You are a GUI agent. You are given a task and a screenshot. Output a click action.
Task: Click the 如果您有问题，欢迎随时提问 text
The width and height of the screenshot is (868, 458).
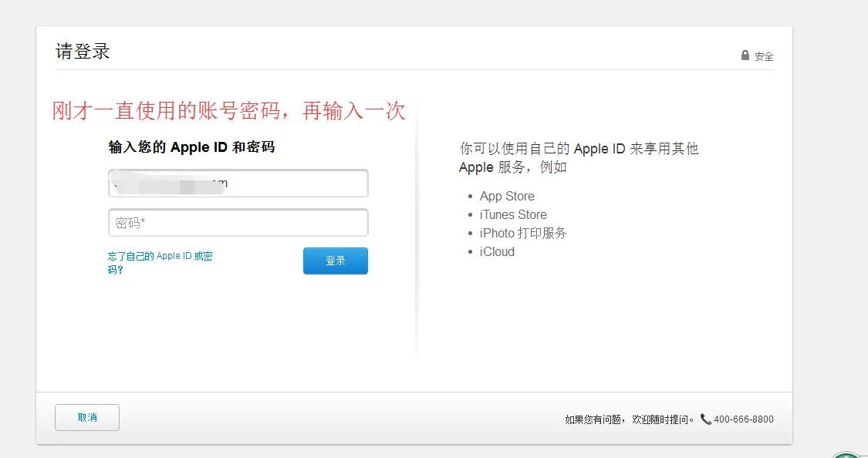click(630, 419)
